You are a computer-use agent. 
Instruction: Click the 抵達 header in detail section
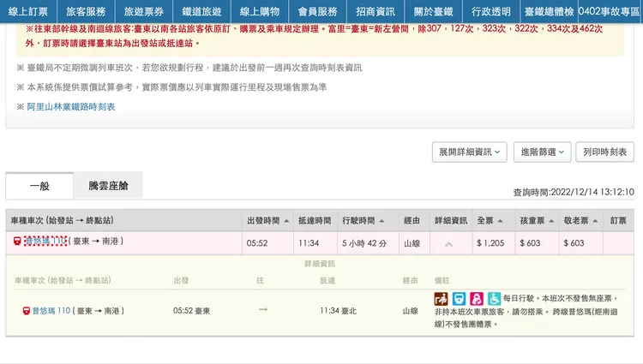tap(328, 280)
